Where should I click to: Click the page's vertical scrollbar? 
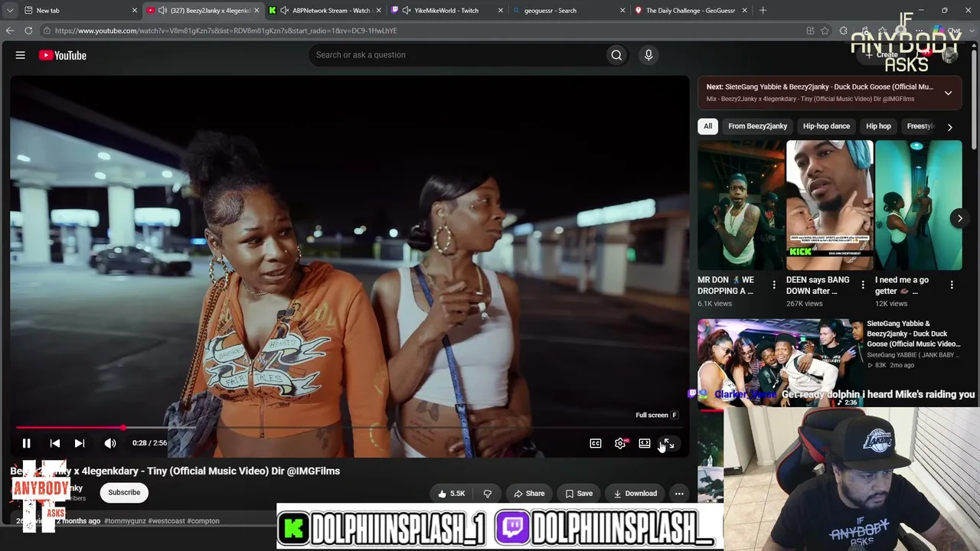coord(975,99)
